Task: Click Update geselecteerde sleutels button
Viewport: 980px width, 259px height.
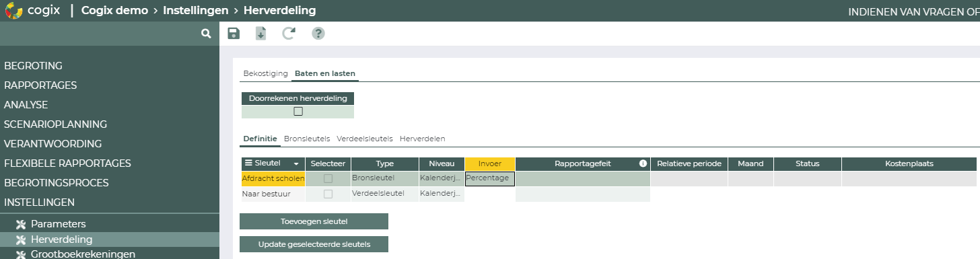Action: (314, 244)
